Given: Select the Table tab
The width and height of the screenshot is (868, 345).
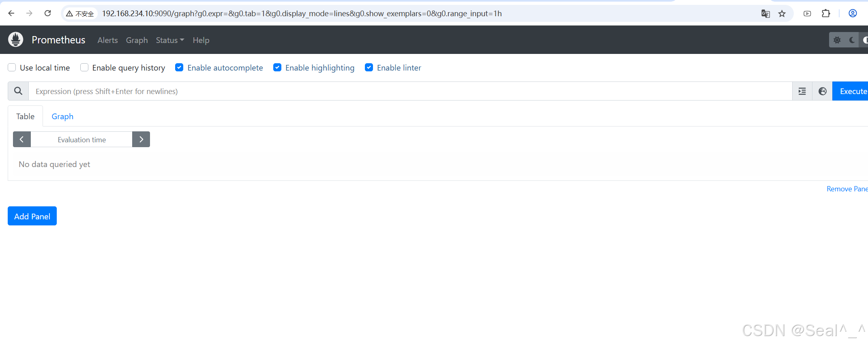Looking at the screenshot, I should pos(25,116).
